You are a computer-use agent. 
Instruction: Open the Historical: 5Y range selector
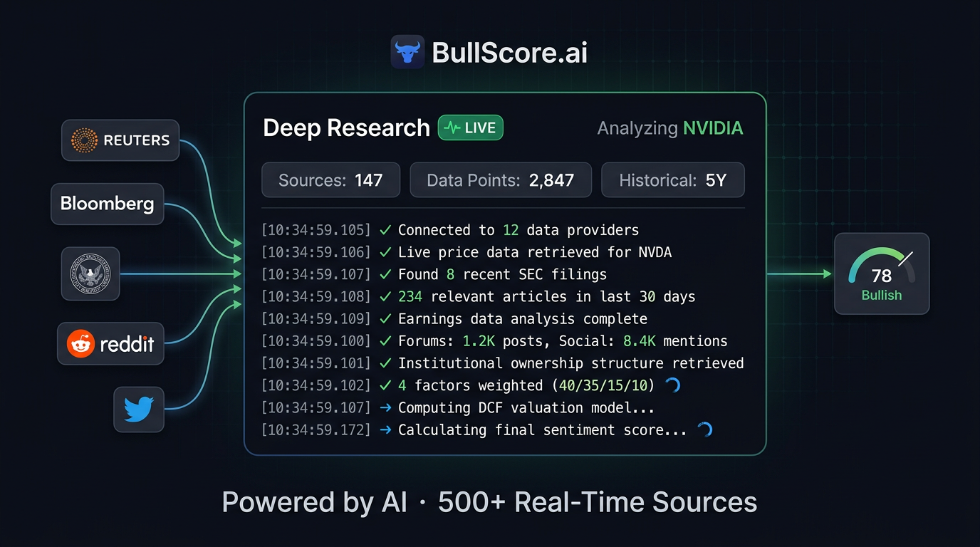(x=672, y=179)
